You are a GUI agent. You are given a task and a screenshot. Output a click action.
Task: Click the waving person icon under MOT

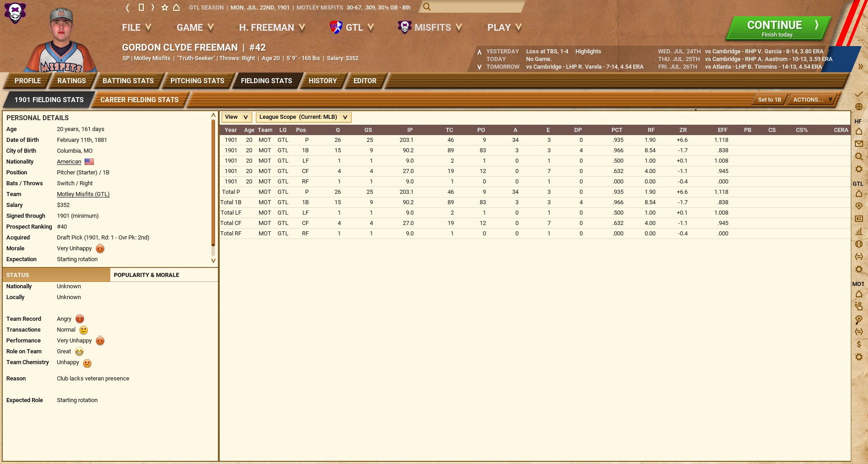859,306
